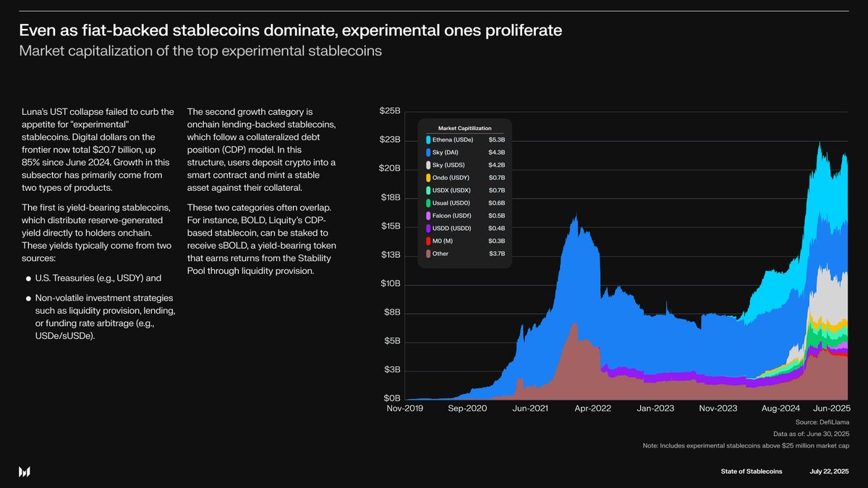
Task: Click the '$3.7B' Other legend value
Action: click(x=496, y=254)
